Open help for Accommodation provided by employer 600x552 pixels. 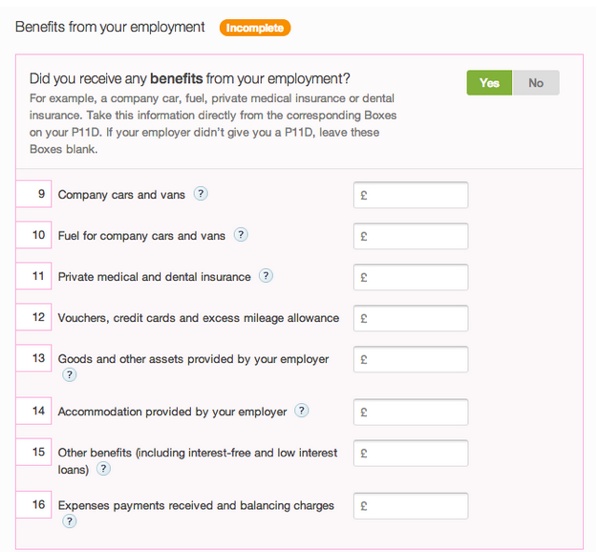pos(301,410)
